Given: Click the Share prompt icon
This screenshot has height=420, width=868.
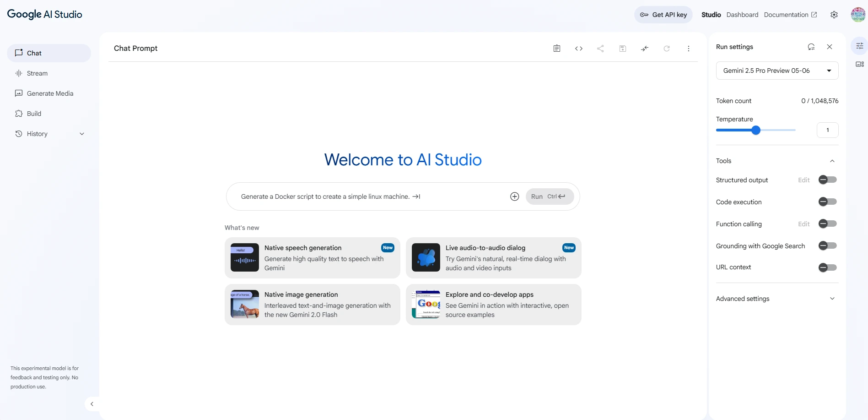Looking at the screenshot, I should [x=600, y=49].
